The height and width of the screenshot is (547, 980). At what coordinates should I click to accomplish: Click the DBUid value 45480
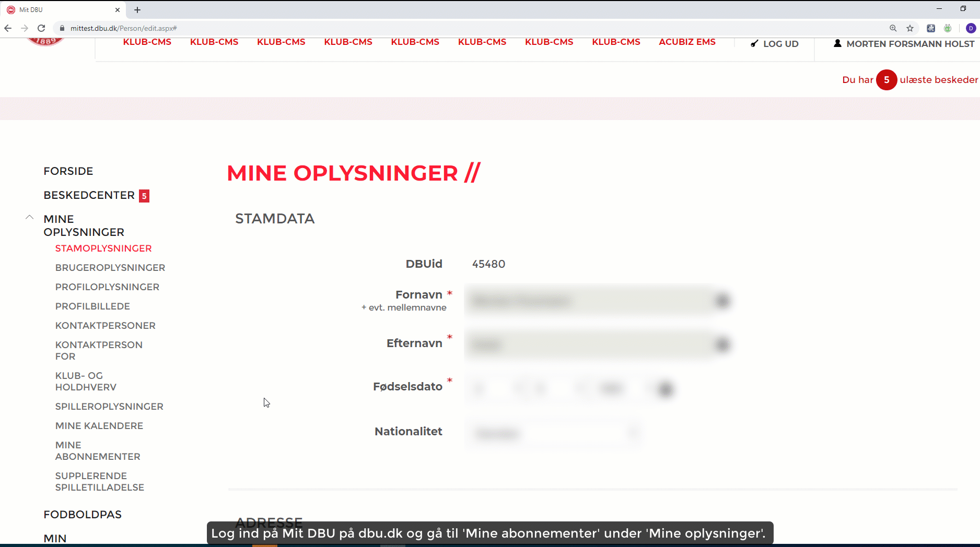(x=488, y=264)
